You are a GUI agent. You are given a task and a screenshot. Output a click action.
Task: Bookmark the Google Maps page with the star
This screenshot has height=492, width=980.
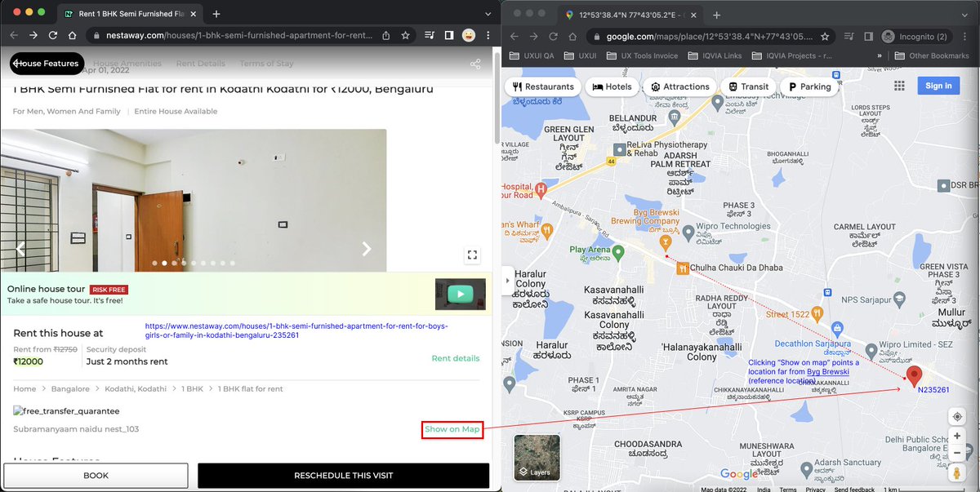824,37
